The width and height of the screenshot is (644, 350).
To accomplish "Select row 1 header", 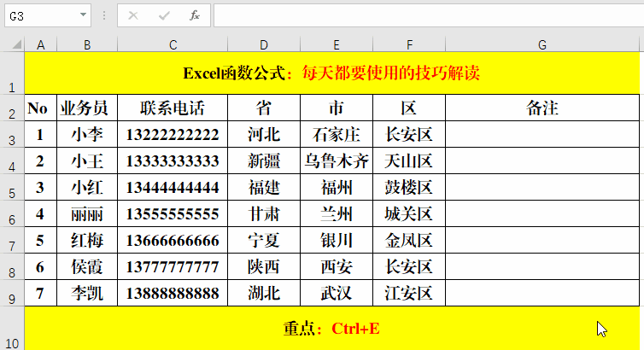I will (12, 73).
